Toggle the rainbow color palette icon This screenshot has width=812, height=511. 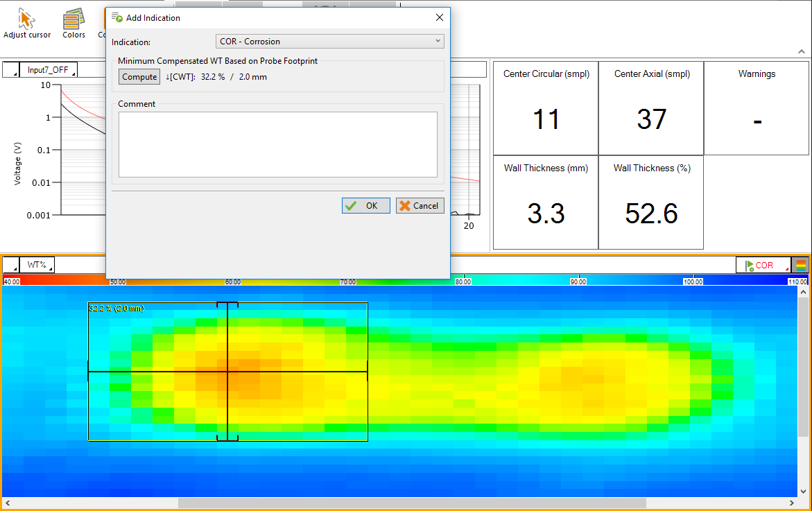pyautogui.click(x=801, y=265)
